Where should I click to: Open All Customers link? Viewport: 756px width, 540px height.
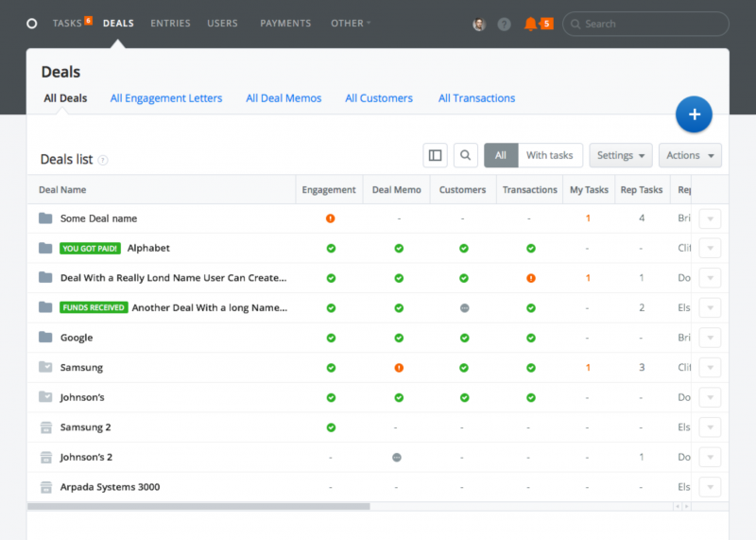[x=379, y=98]
